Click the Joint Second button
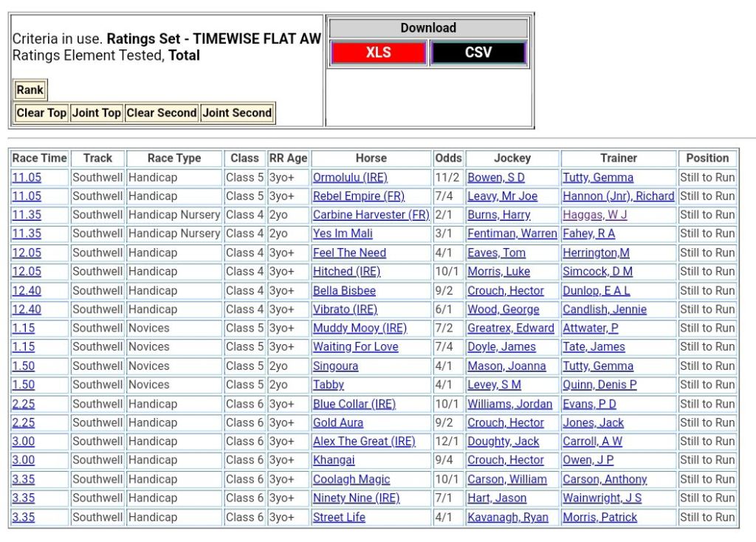 [x=237, y=113]
